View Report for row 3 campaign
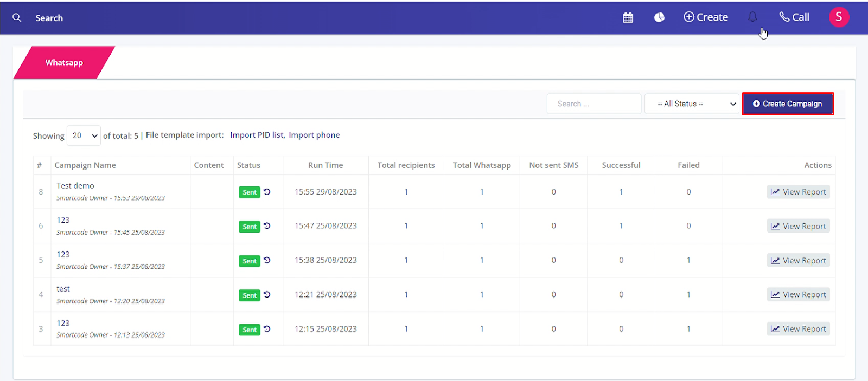 click(x=798, y=328)
